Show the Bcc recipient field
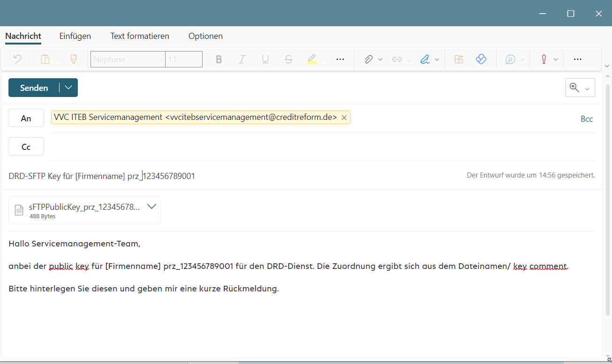Image resolution: width=612 pixels, height=364 pixels. pyautogui.click(x=586, y=119)
